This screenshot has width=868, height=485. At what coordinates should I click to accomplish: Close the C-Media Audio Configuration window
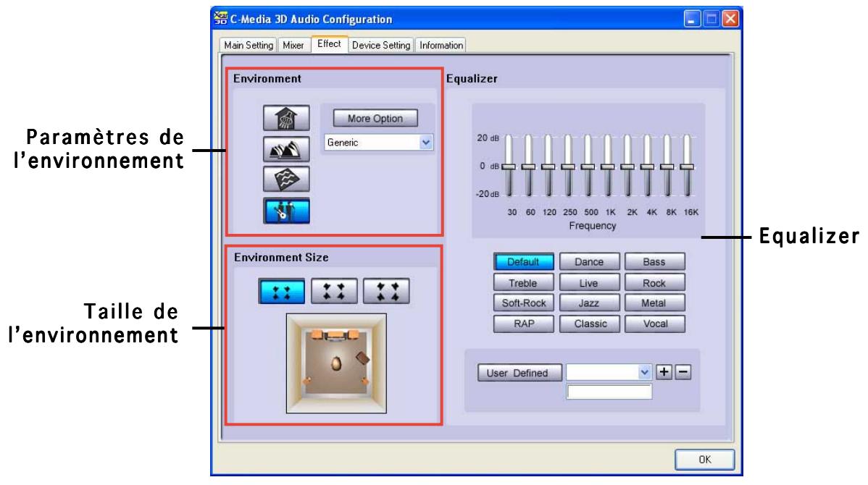pyautogui.click(x=730, y=19)
